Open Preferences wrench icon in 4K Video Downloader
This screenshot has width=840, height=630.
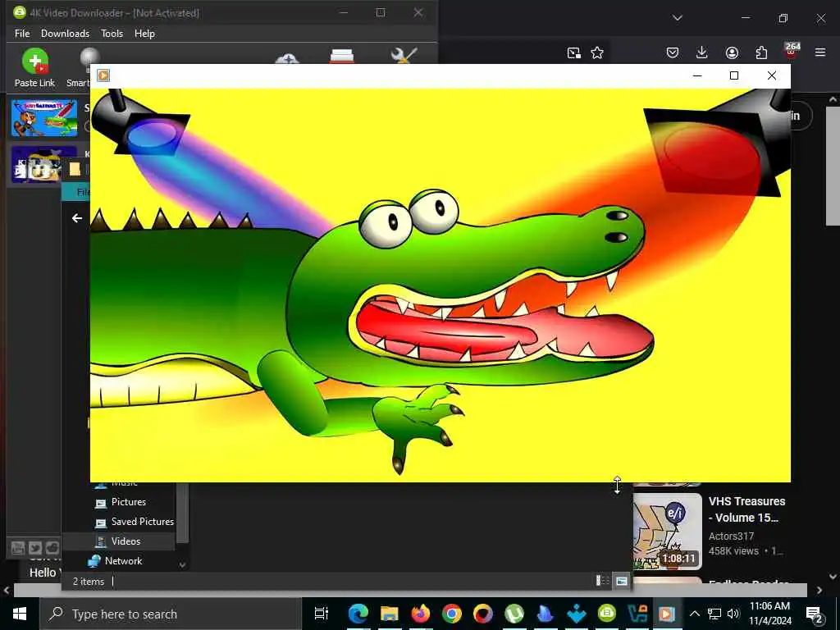[404, 55]
